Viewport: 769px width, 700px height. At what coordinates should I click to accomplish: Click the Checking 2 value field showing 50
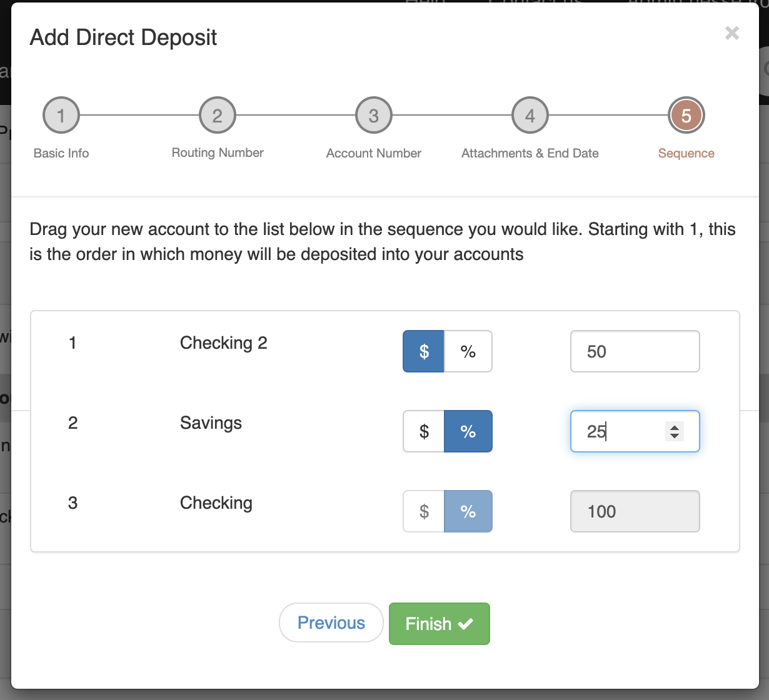click(634, 351)
